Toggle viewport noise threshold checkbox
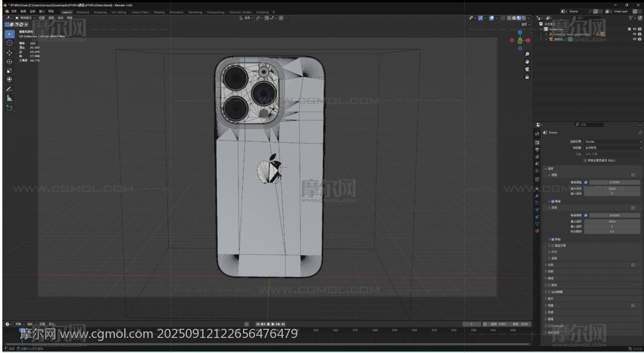The width and height of the screenshot is (644, 353). [586, 182]
